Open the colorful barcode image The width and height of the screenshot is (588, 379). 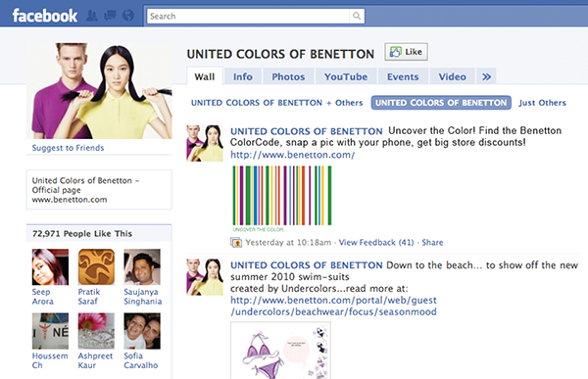[x=282, y=199]
